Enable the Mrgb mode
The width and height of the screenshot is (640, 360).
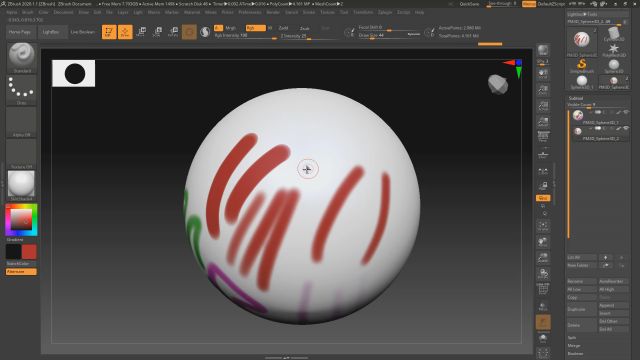(x=231, y=28)
